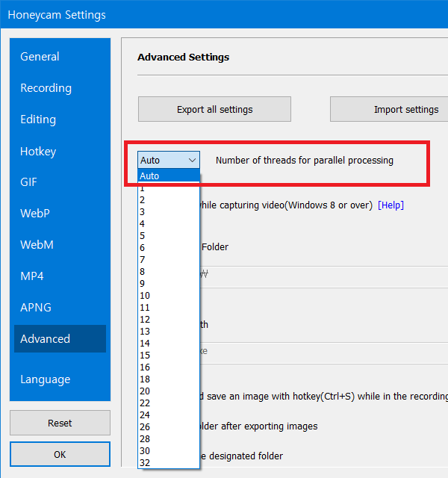Select the WebP settings tab
The image size is (448, 478).
36,214
